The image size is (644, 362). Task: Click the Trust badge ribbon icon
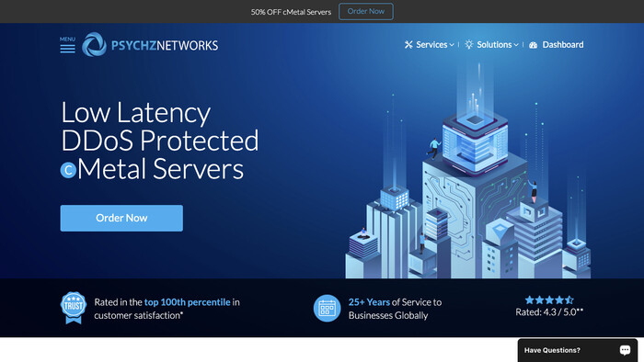click(74, 308)
